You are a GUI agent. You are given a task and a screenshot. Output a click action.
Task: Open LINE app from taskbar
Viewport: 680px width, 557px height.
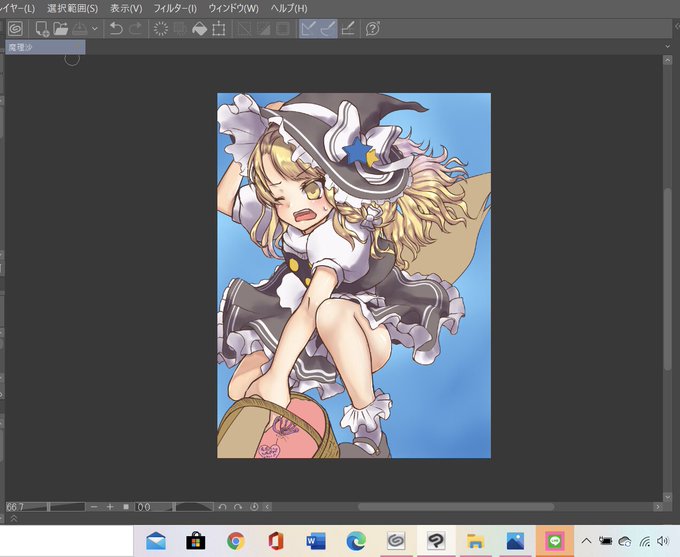555,541
